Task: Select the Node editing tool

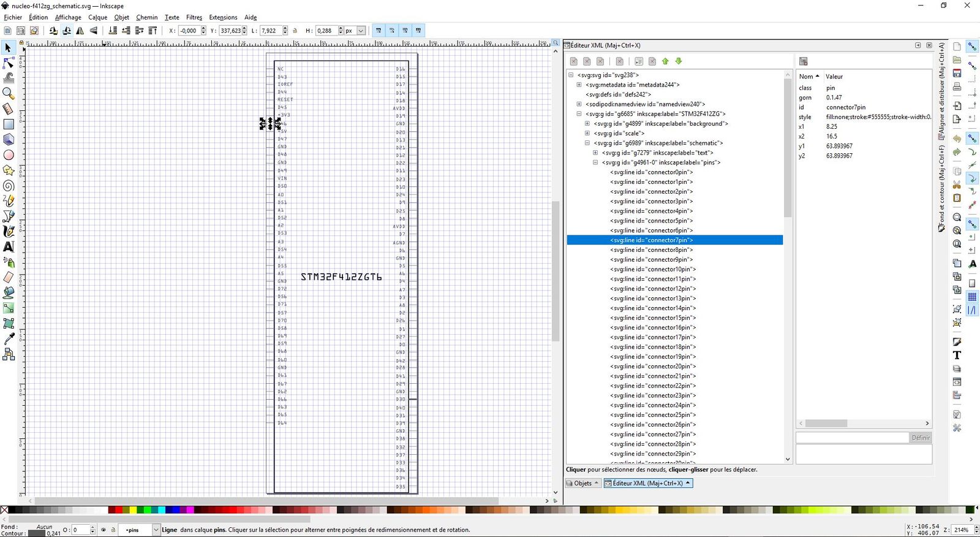Action: 9,63
